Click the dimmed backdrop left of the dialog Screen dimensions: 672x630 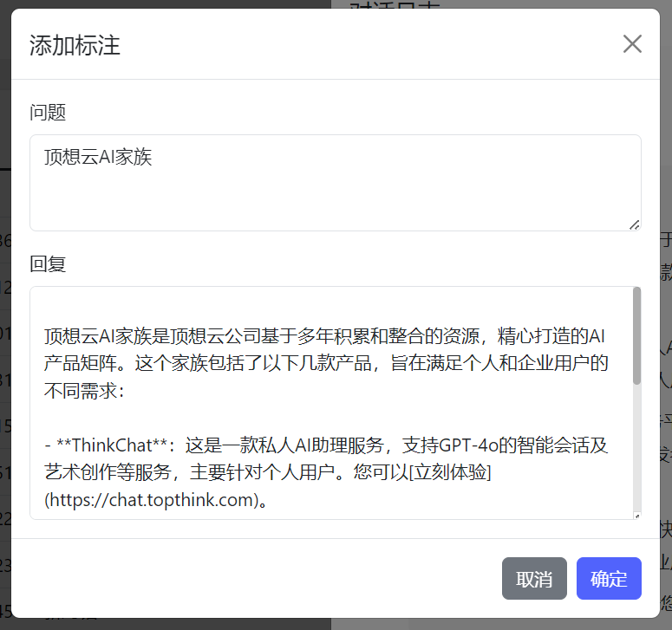[x=4, y=347]
